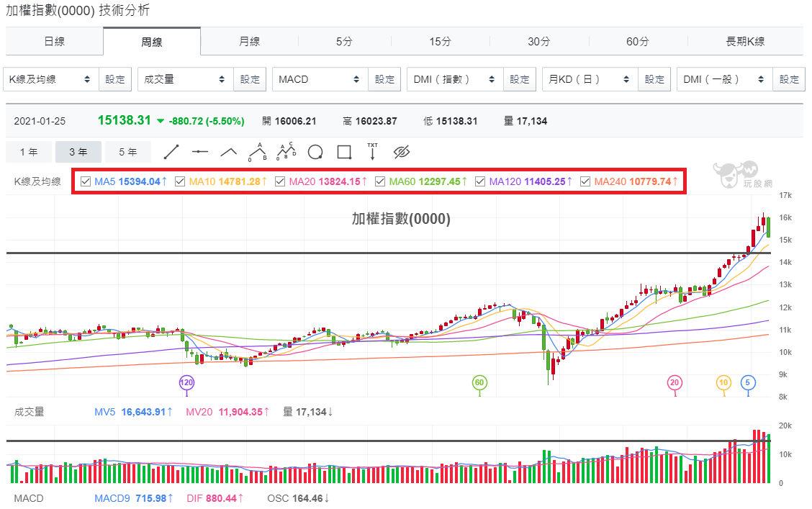
Task: Click the date 2021-01-25
Action: (x=40, y=121)
